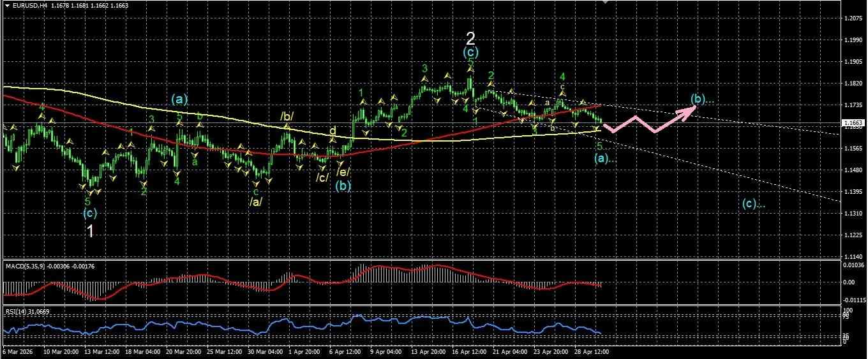Screen dimensions: 868x359
Task: Select the large white wave label 1
Action: (91, 231)
